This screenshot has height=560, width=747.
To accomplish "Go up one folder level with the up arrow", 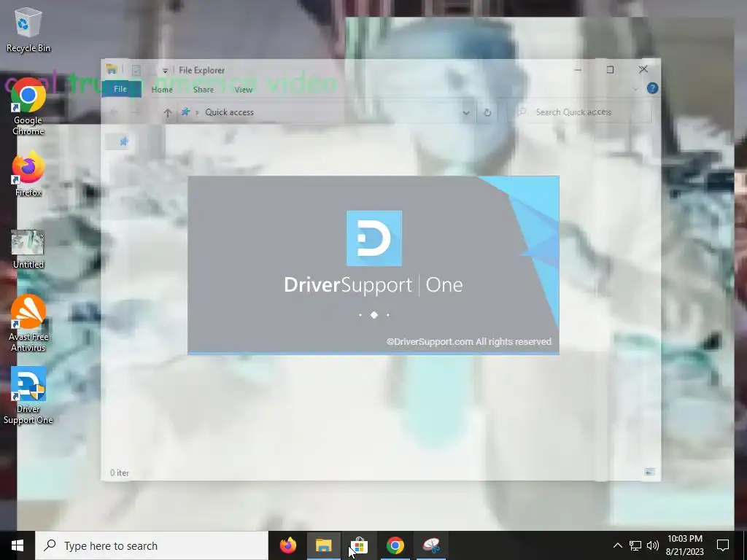I will 167,113.
